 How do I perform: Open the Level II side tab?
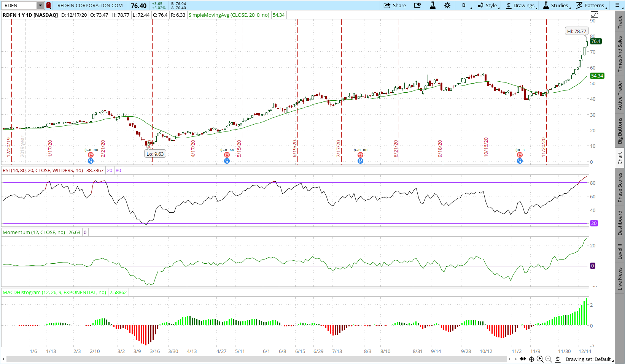click(620, 251)
